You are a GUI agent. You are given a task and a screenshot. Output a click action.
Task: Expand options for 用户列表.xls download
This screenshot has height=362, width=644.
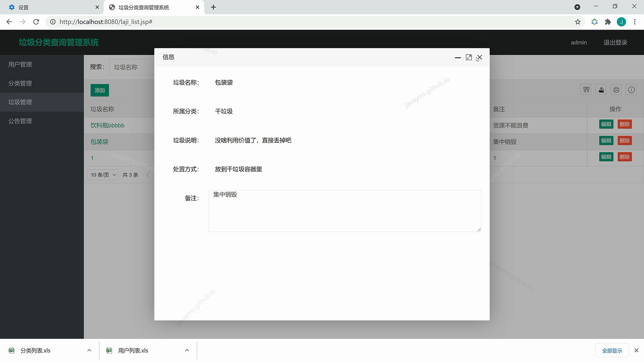click(x=187, y=350)
